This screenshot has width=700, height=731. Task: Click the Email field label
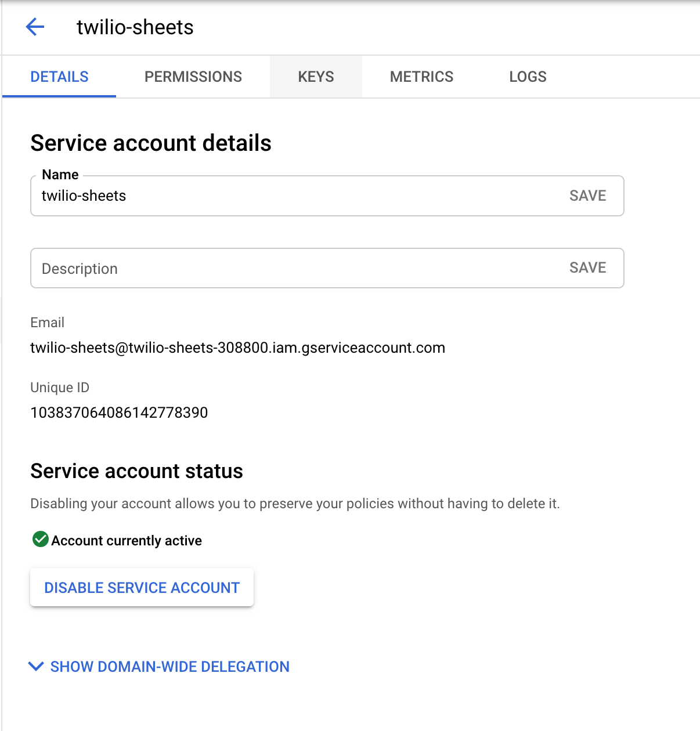click(47, 323)
